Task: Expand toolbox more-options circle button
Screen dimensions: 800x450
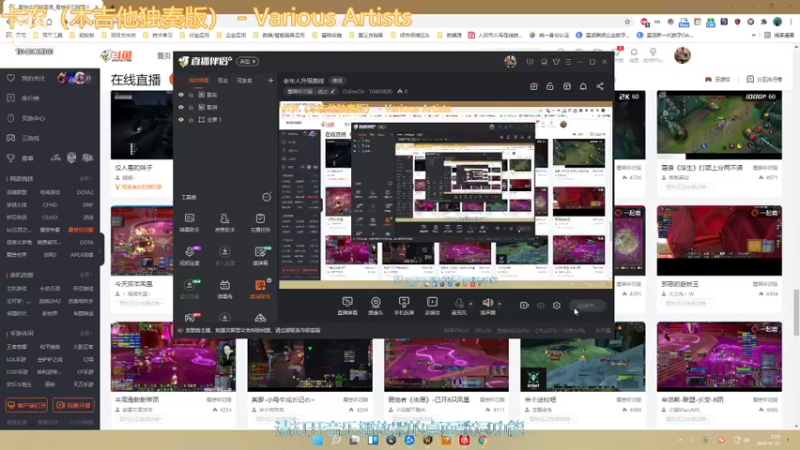Action: click(266, 197)
